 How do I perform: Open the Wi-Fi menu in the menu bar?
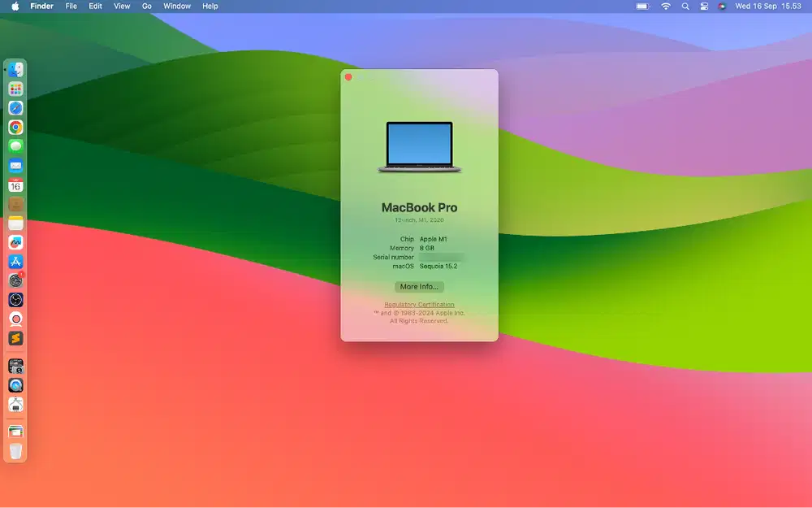pyautogui.click(x=666, y=7)
